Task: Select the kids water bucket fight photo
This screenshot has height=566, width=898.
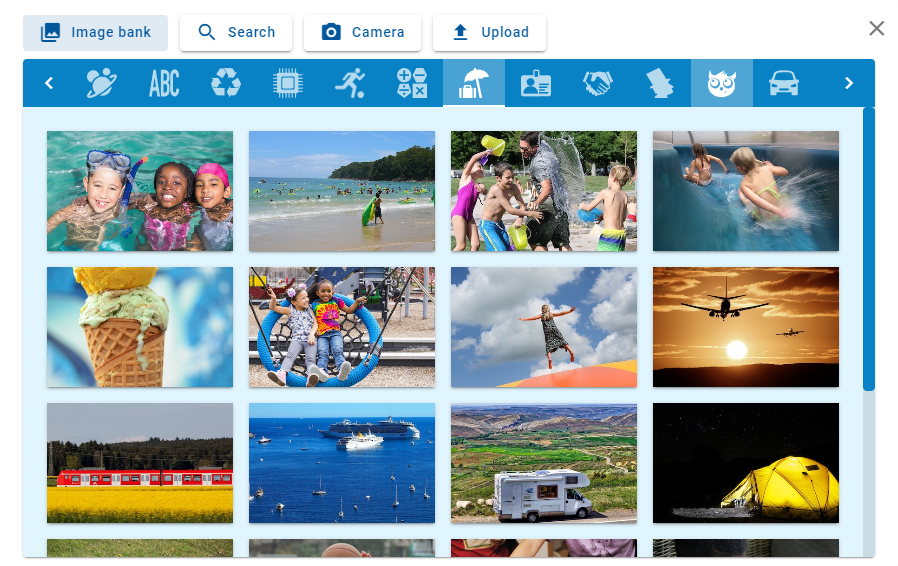Action: (543, 191)
